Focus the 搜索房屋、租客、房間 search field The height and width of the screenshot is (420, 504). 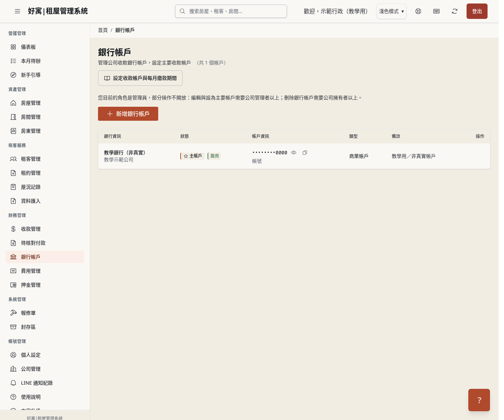pos(231,11)
